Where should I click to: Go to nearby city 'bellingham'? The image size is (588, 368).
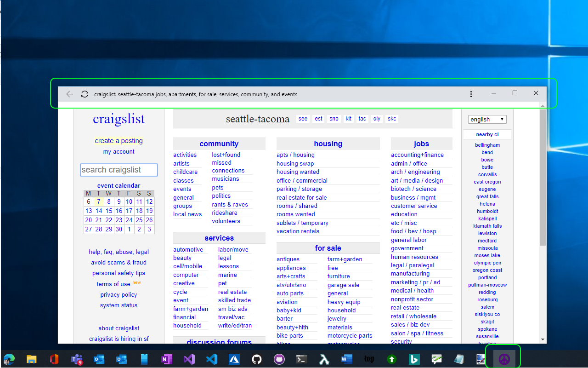pyautogui.click(x=487, y=145)
